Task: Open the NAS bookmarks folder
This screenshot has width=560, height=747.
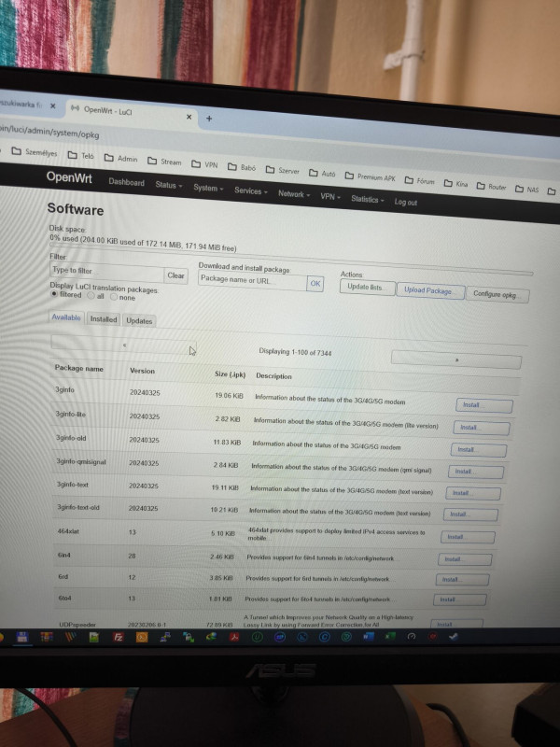Action: tap(526, 190)
